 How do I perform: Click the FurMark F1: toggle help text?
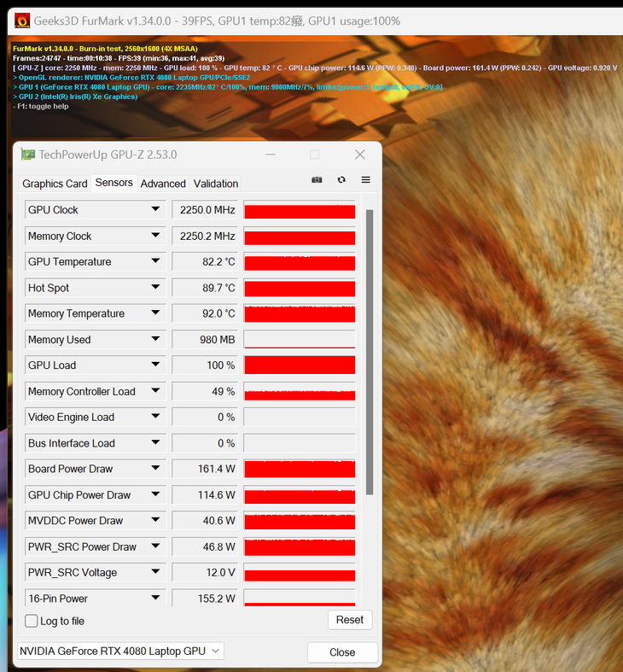click(x=41, y=106)
